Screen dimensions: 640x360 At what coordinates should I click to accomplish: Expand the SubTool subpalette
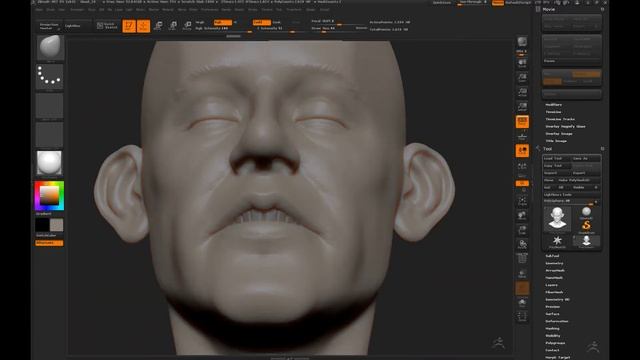click(552, 256)
